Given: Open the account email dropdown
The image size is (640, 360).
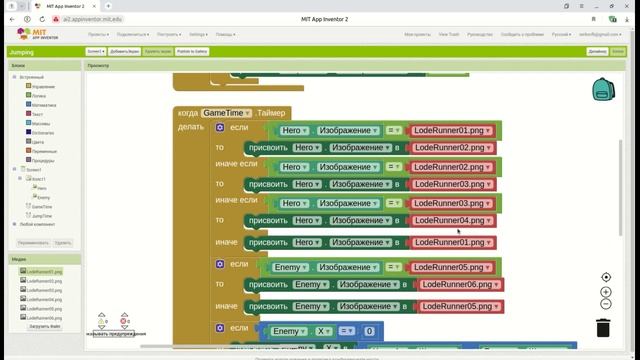Looking at the screenshot, I should pos(600,35).
